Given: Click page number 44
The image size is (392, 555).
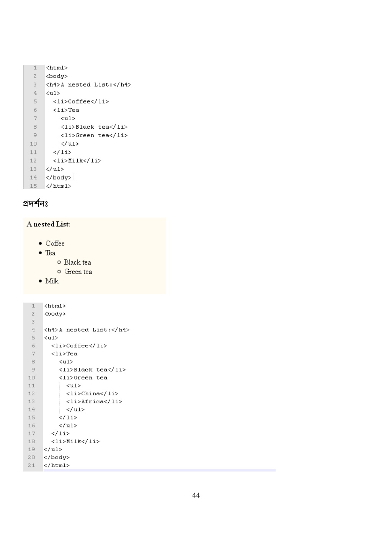Looking at the screenshot, I should pyautogui.click(x=196, y=495).
